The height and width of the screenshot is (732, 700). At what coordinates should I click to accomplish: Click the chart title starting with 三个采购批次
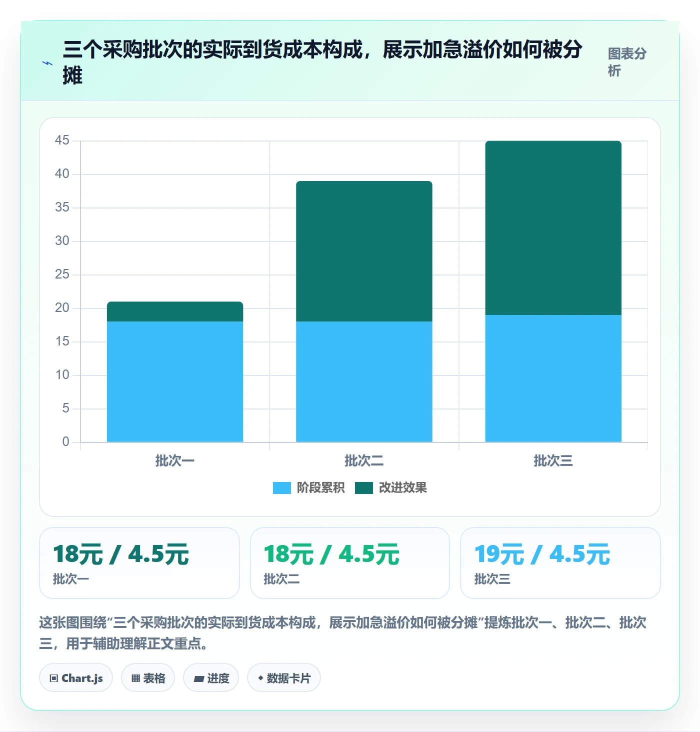[x=322, y=62]
